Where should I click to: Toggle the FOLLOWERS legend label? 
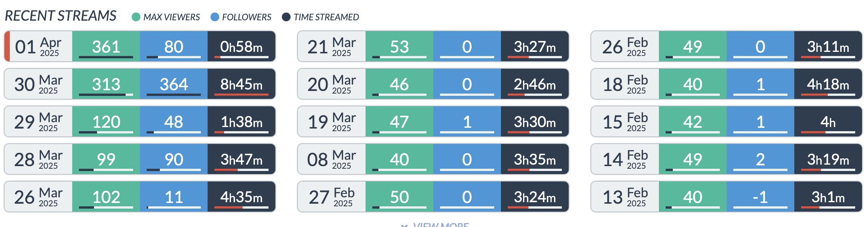[246, 17]
